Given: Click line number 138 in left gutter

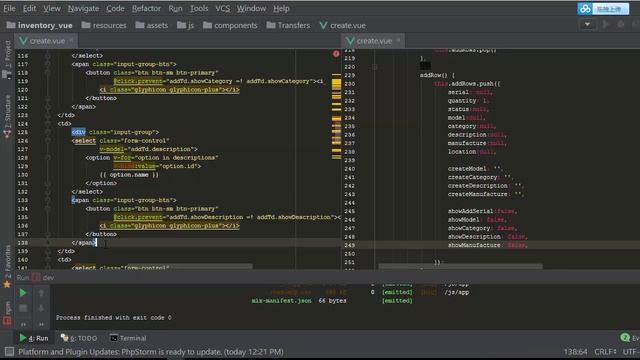Looking at the screenshot, I should pos(23,242).
